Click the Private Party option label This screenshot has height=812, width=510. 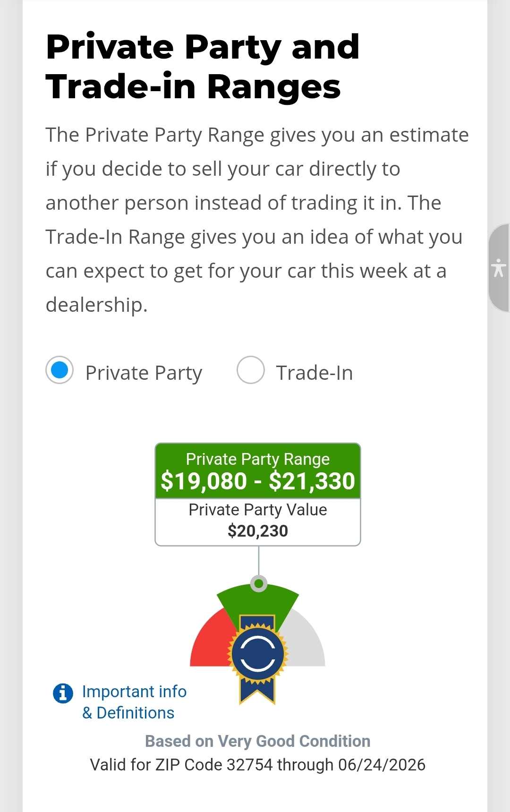point(144,373)
